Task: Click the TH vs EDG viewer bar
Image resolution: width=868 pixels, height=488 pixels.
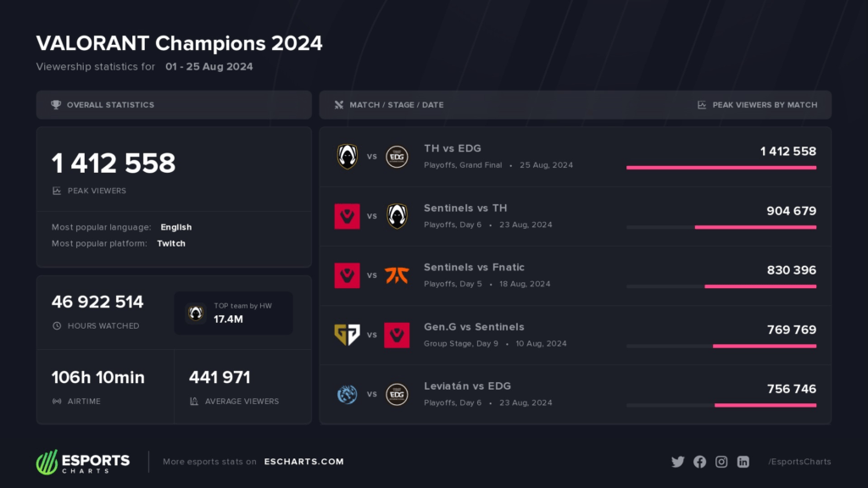Action: click(x=721, y=168)
